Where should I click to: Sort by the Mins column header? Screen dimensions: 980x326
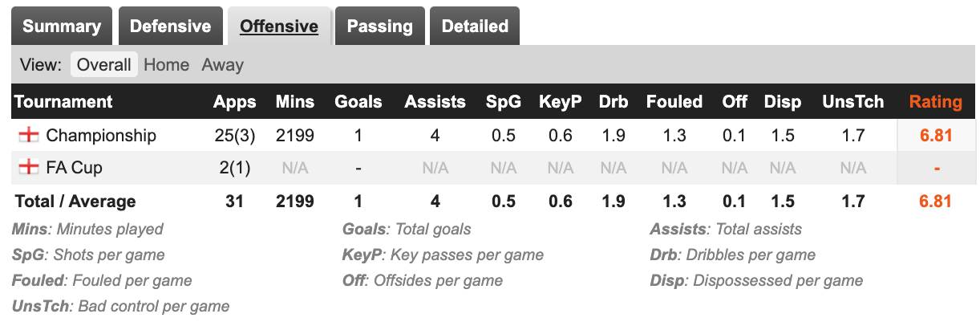pyautogui.click(x=295, y=102)
